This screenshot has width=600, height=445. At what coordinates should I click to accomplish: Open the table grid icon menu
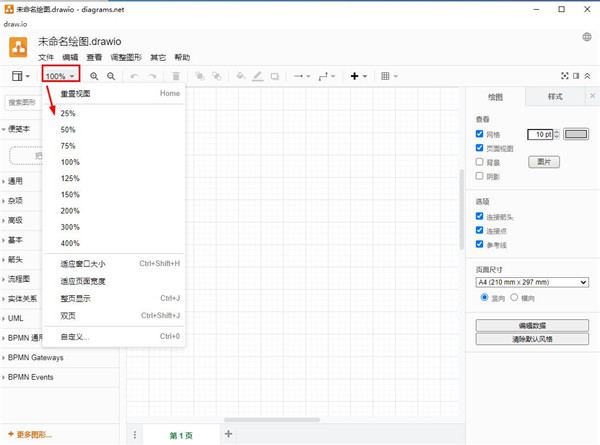(388, 76)
